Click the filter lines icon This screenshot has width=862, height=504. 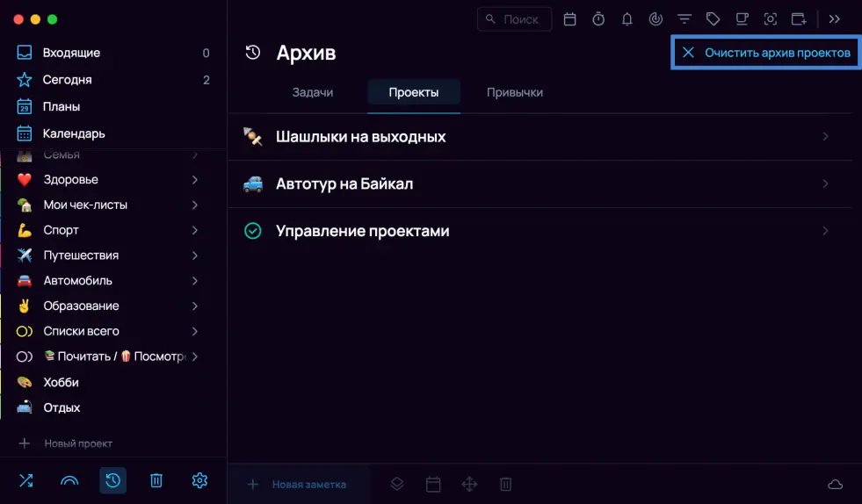tap(684, 19)
